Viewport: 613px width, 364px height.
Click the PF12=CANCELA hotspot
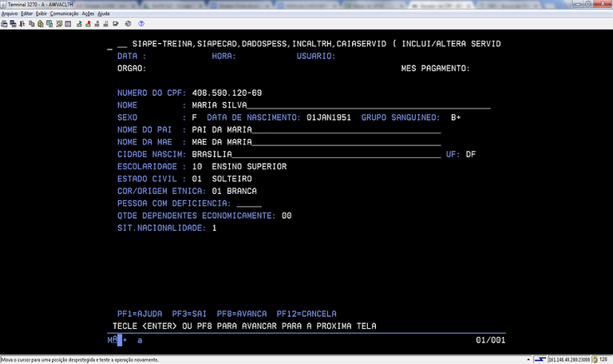306,314
